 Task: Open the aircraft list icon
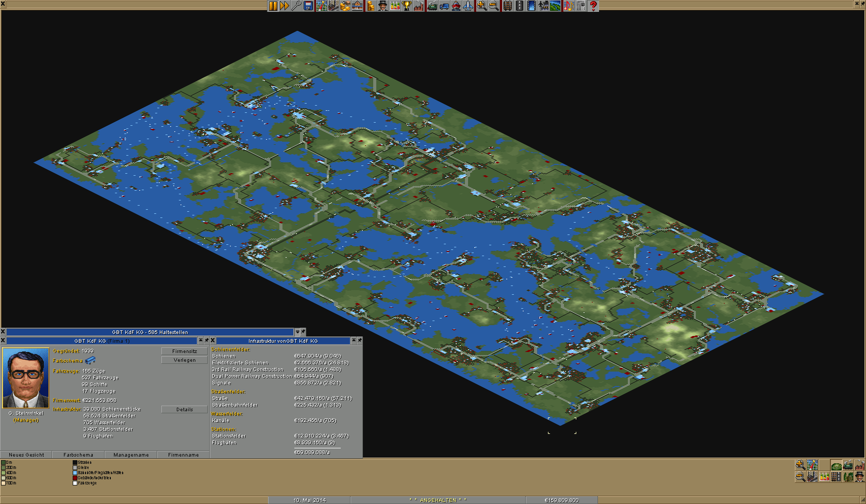point(468,6)
